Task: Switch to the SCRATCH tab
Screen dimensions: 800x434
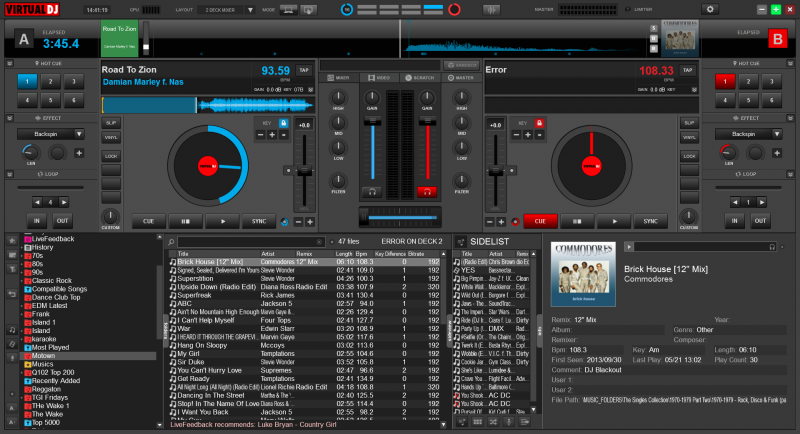Action: (x=420, y=78)
